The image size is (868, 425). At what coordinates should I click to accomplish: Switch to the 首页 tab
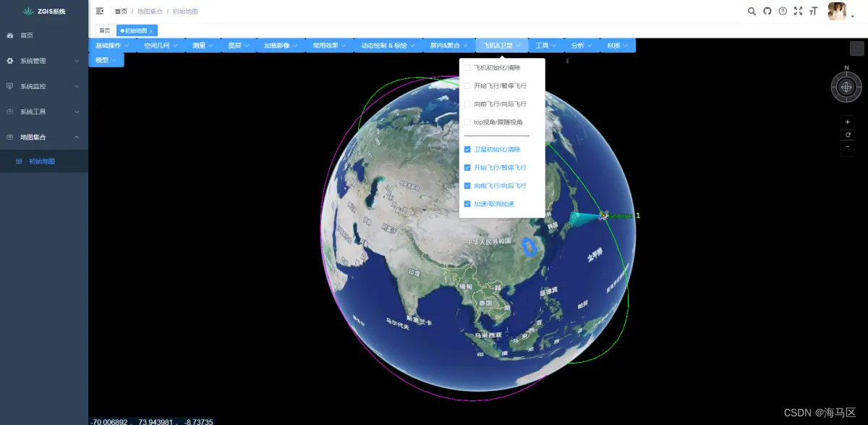tap(105, 30)
